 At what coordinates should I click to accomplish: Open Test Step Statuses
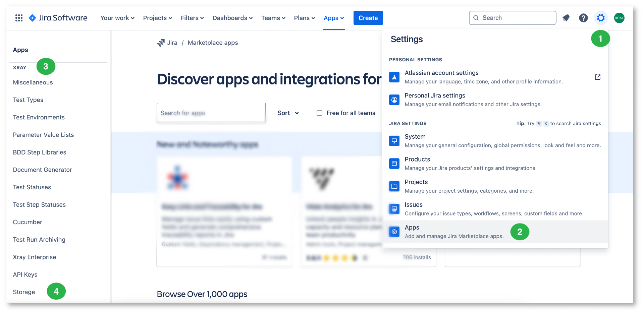(39, 204)
